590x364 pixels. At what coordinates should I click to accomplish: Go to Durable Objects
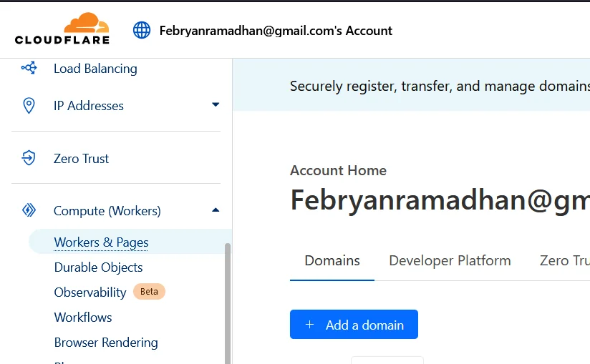tap(99, 267)
